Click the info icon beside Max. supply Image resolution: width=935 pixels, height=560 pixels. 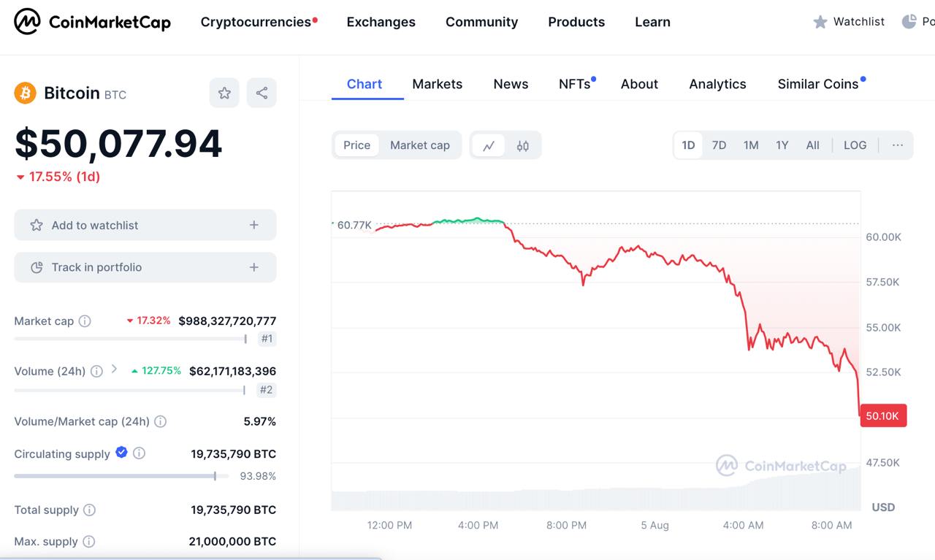(88, 542)
